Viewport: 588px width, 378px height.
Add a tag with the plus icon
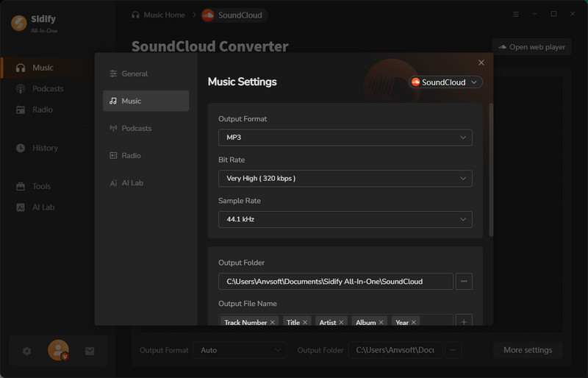(463, 321)
